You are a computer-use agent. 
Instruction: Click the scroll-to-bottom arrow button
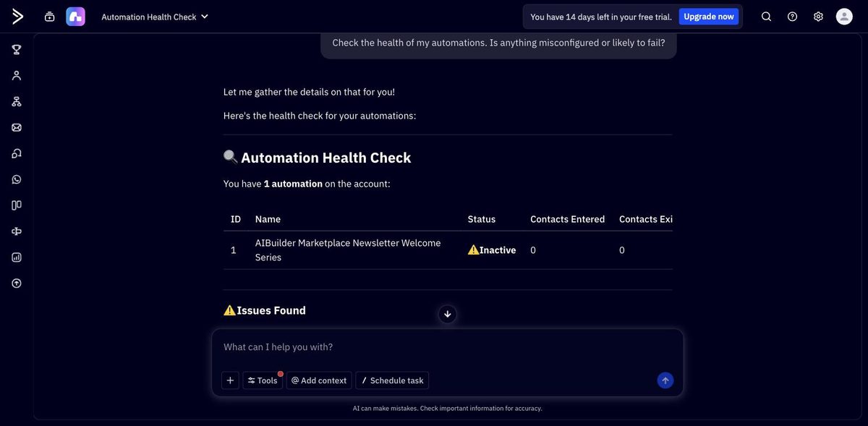[x=448, y=314]
